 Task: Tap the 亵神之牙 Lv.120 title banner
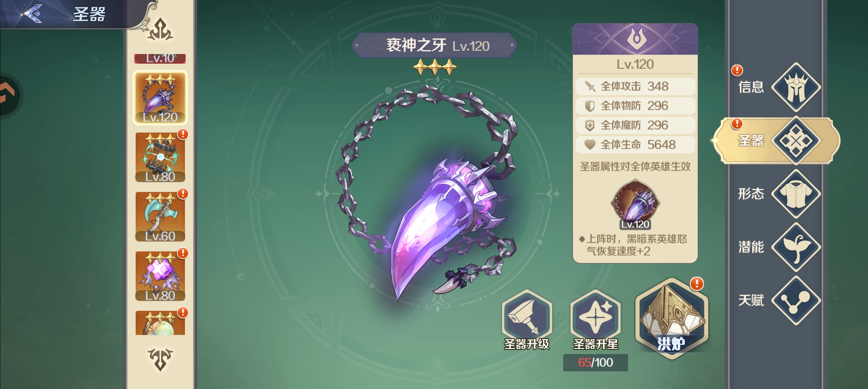coord(434,45)
